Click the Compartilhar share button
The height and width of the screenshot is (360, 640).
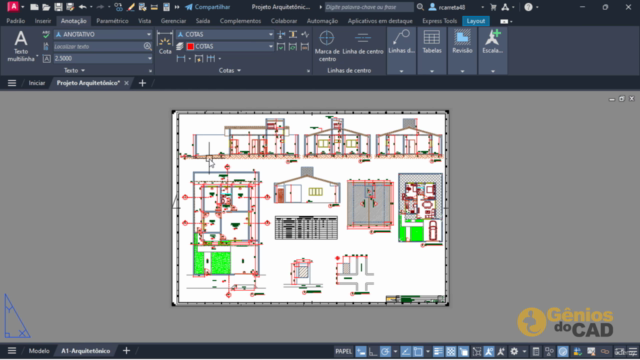(x=208, y=7)
